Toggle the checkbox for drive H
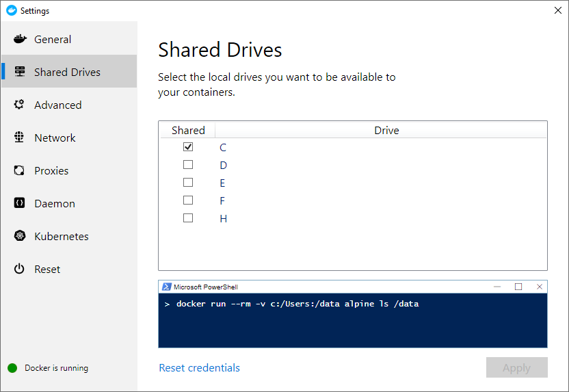 [x=188, y=218]
